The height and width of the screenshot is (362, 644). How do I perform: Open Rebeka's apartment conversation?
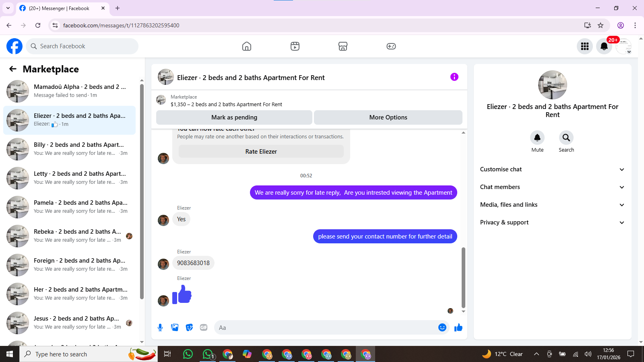click(69, 236)
